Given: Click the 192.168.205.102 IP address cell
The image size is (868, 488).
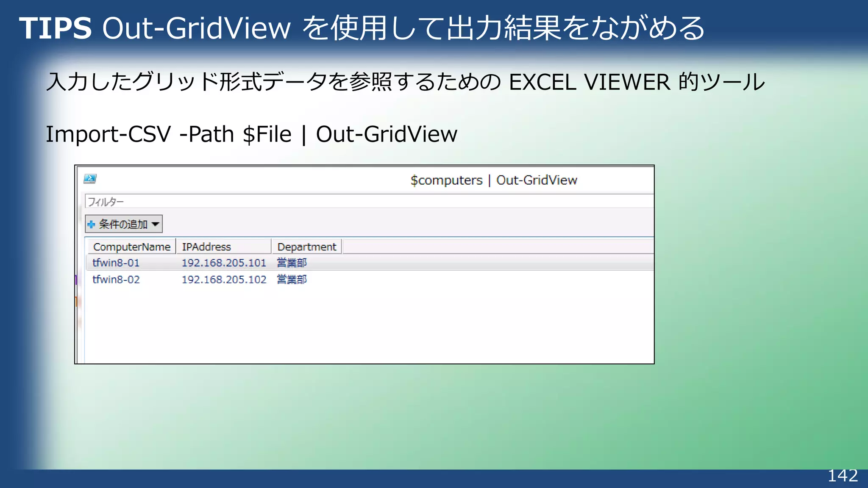Looking at the screenshot, I should 224,280.
